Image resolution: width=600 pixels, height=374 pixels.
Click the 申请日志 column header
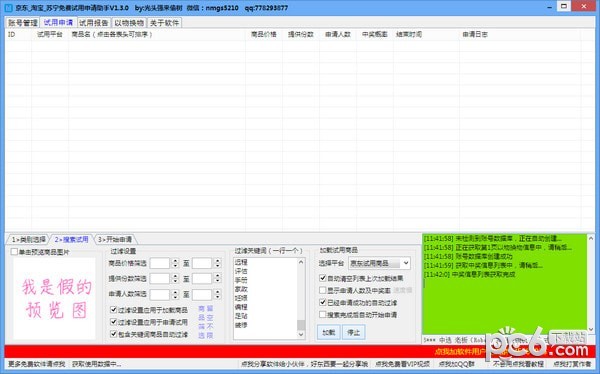pos(520,34)
